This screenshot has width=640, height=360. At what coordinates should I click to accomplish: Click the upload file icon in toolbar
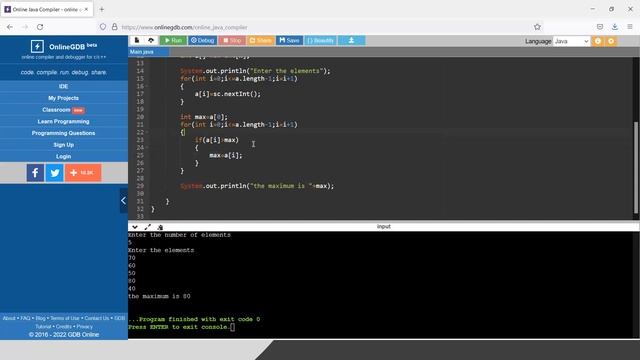tap(151, 40)
